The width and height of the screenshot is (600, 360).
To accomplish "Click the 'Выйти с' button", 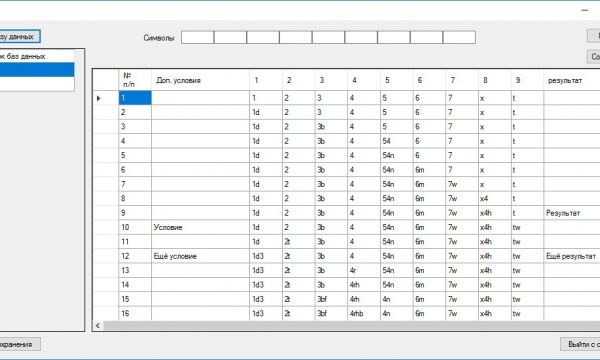I will click(x=580, y=344).
